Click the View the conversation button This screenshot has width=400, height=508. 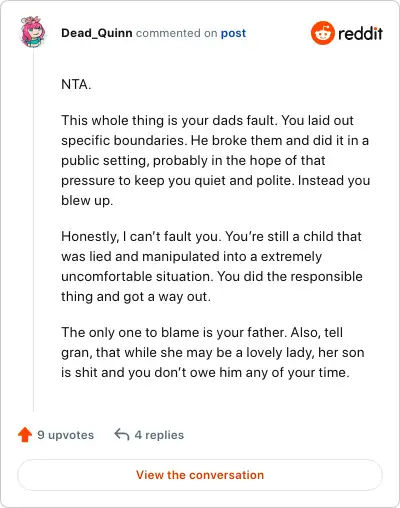coord(200,475)
